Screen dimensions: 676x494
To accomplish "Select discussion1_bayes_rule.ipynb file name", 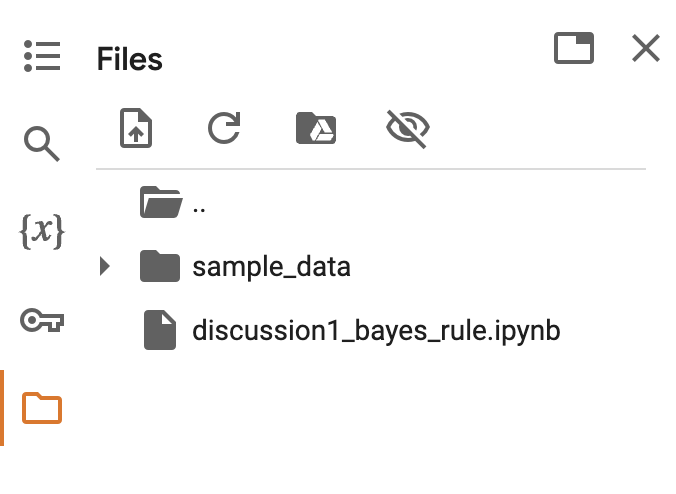I will [376, 331].
